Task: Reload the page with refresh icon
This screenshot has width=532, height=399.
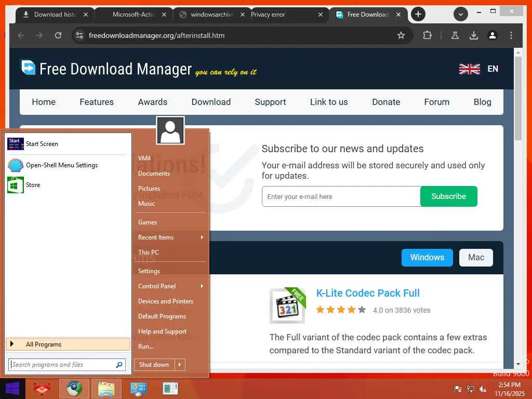Action: pos(58,35)
